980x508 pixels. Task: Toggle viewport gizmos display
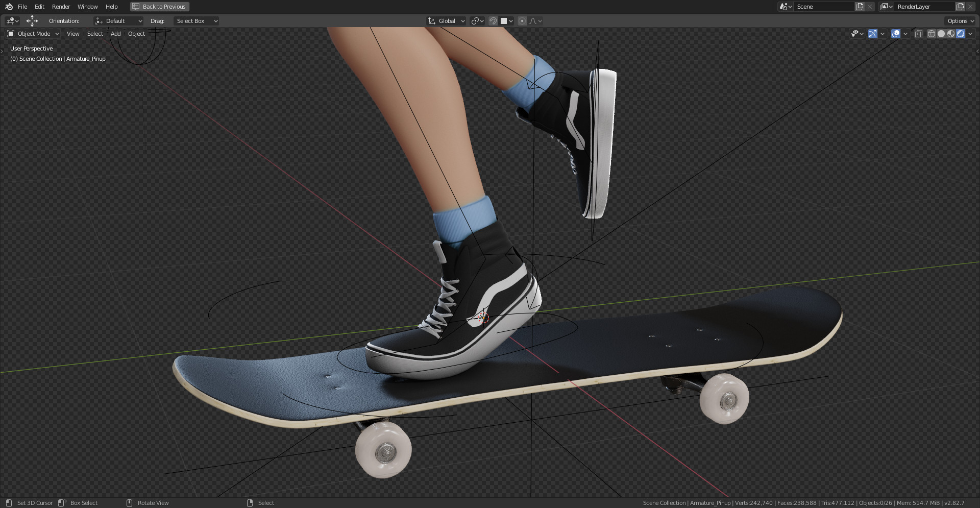tap(873, 34)
